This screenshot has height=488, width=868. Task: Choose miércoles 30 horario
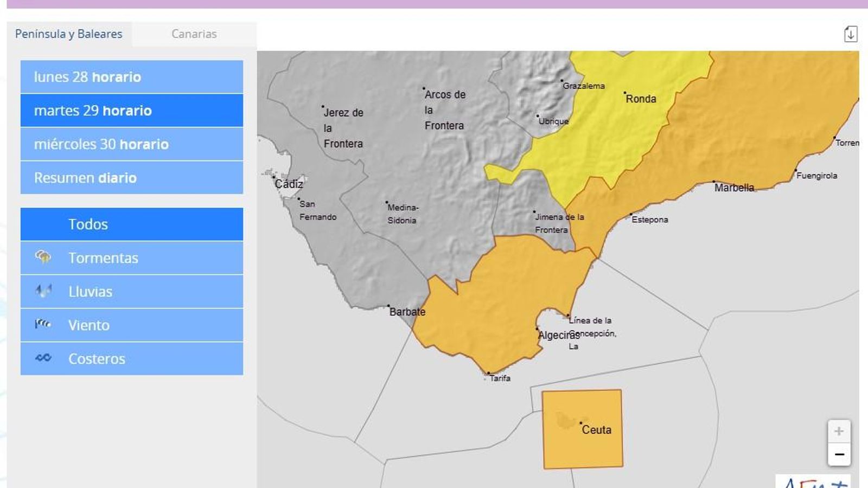tap(131, 144)
